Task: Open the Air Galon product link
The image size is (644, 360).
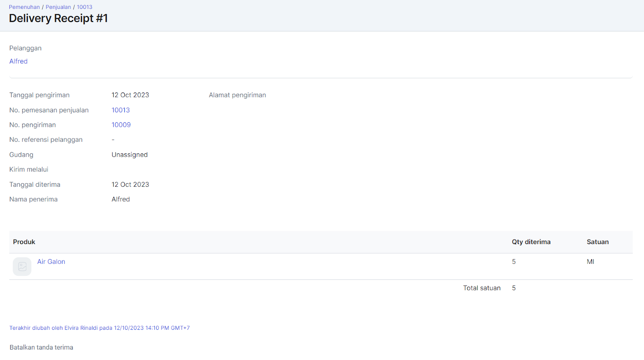Action: pos(51,262)
